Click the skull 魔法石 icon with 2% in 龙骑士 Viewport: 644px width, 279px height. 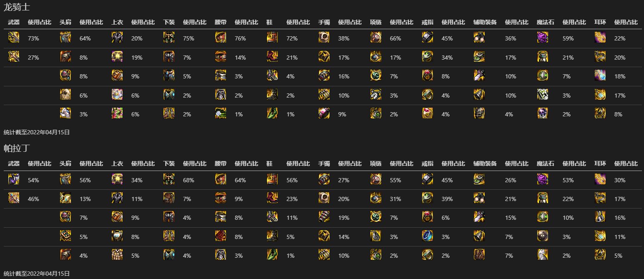pyautogui.click(x=543, y=113)
